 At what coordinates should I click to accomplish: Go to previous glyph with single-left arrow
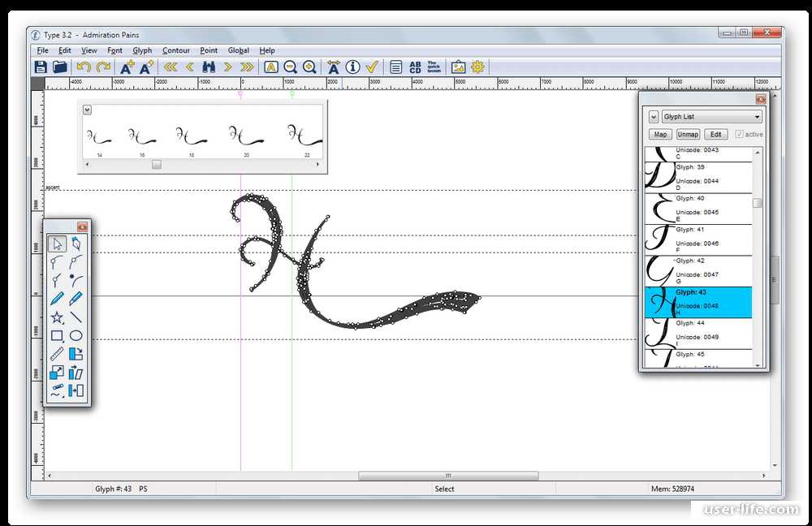coord(189,67)
